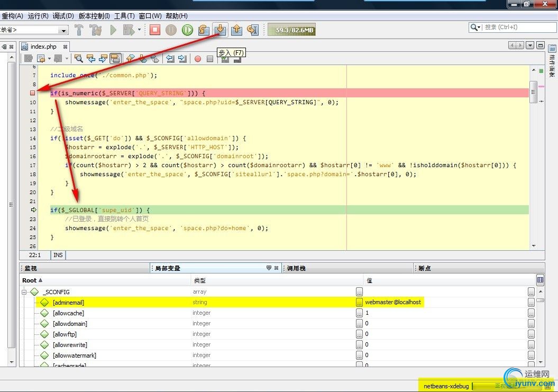Open the editor Back history dropdown

click(x=50, y=59)
